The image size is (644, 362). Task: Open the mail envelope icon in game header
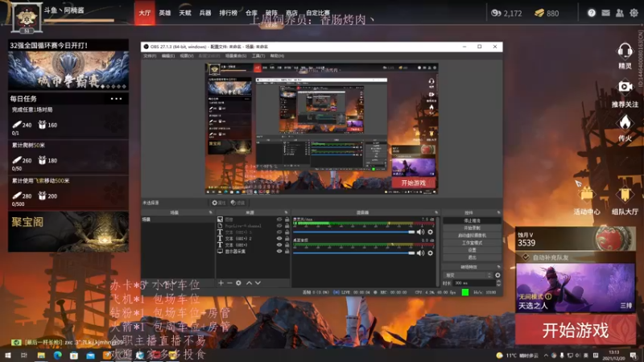pos(605,13)
